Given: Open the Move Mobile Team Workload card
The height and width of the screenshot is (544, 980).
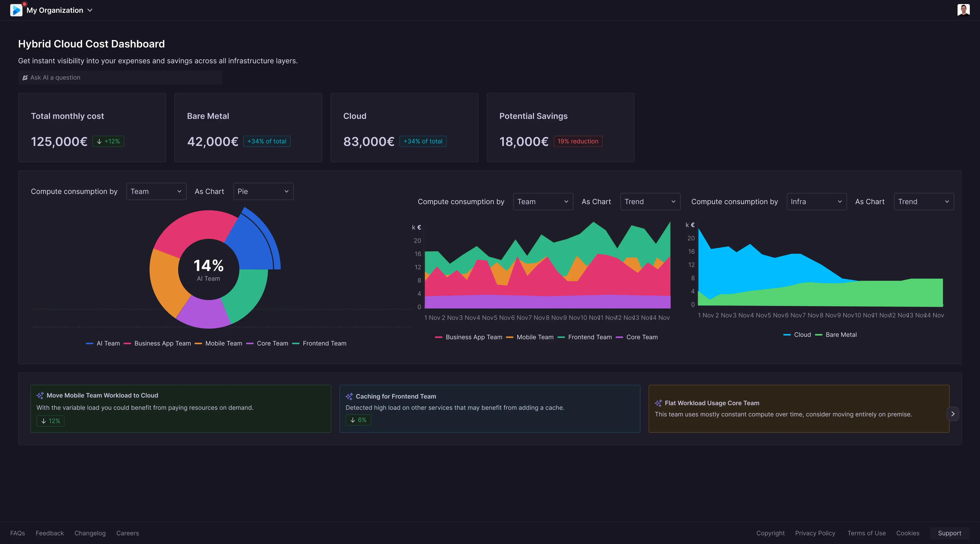Looking at the screenshot, I should tap(181, 409).
